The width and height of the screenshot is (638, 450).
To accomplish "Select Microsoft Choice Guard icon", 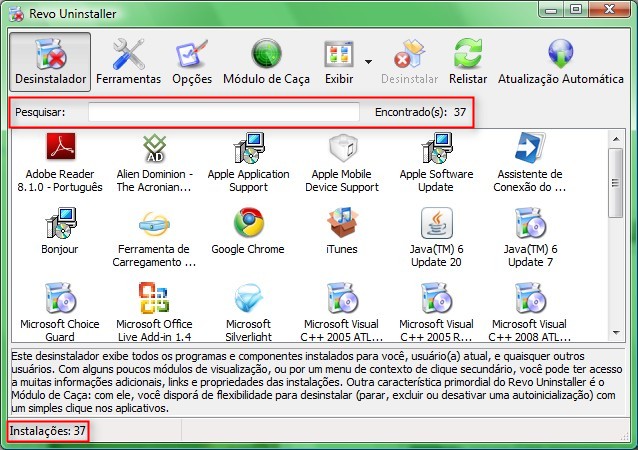I will (60, 298).
